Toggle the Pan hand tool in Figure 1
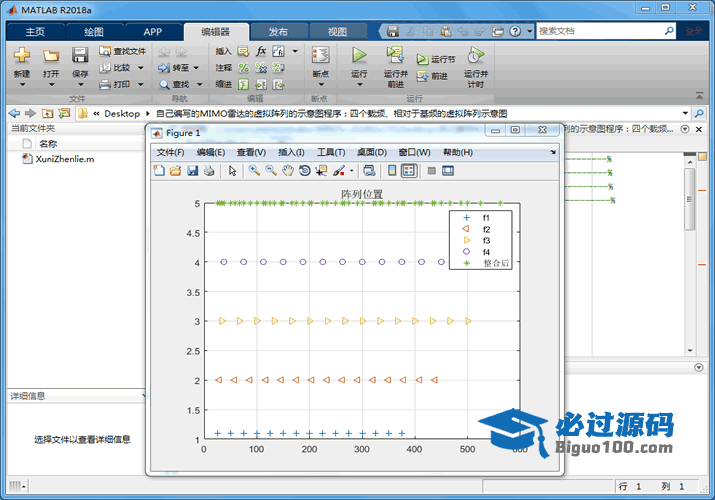The width and height of the screenshot is (715, 500). click(287, 171)
